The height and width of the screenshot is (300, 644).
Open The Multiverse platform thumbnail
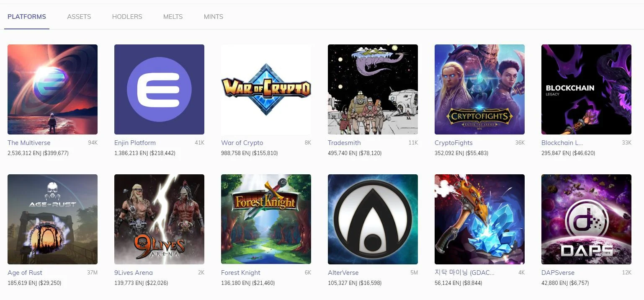tap(52, 89)
